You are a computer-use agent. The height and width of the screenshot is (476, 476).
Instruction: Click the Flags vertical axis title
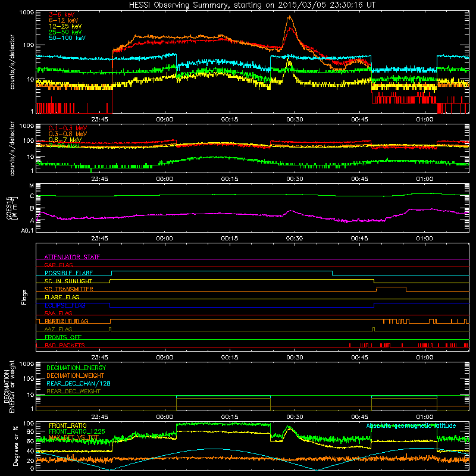[x=24, y=297]
